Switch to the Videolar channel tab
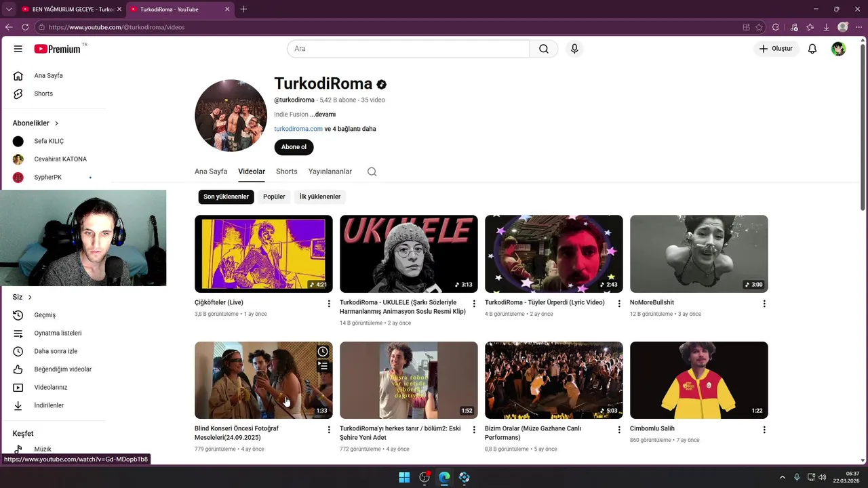The height and width of the screenshot is (488, 868). [252, 171]
